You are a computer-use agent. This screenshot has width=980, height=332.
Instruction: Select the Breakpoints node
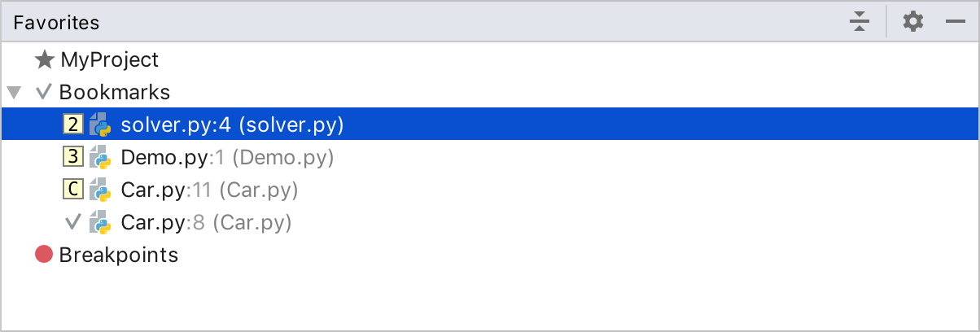pos(118,255)
